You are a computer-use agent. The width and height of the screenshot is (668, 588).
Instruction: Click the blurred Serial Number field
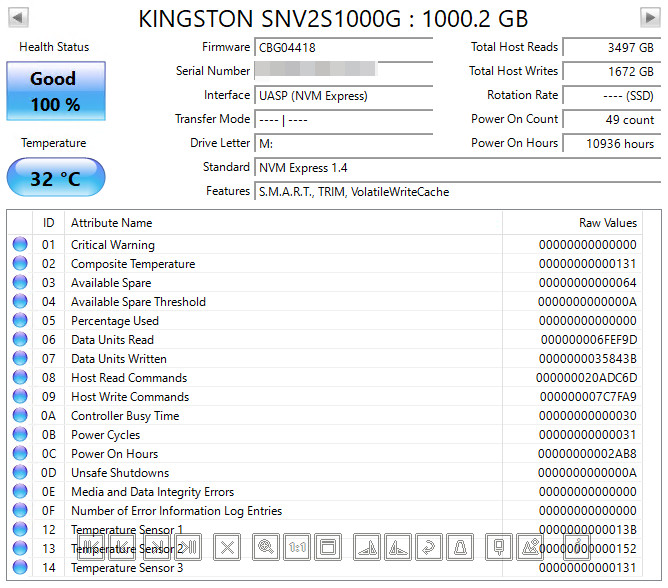pos(343,71)
